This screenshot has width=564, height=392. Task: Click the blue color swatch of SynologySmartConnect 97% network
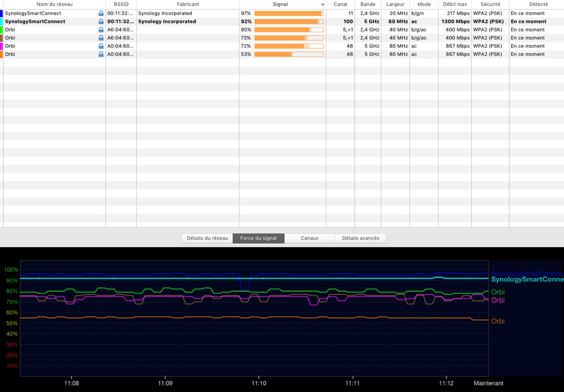[x=1, y=14]
